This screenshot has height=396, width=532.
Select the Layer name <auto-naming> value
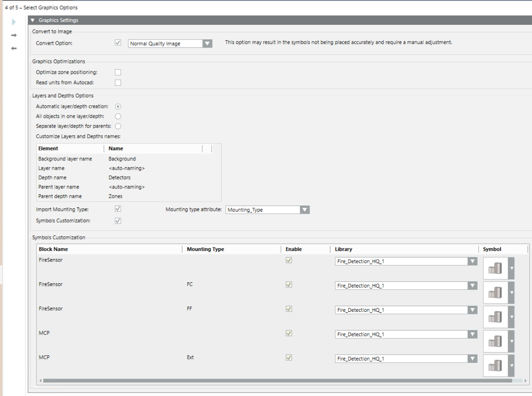tap(127, 168)
